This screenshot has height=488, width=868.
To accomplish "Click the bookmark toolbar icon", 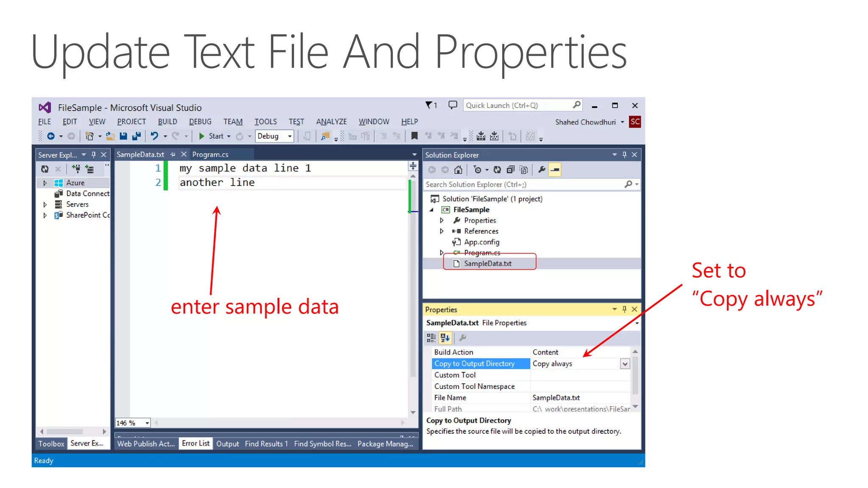I will point(415,136).
